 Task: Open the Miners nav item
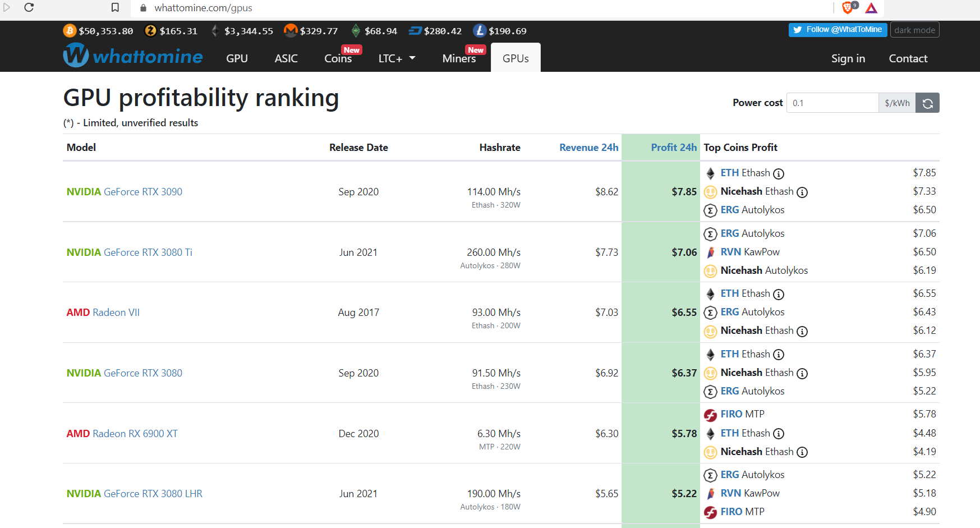click(459, 58)
